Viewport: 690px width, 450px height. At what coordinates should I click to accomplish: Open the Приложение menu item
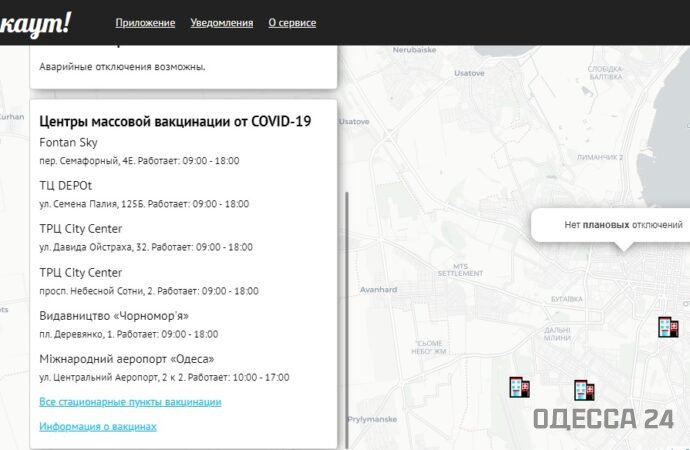click(x=145, y=23)
